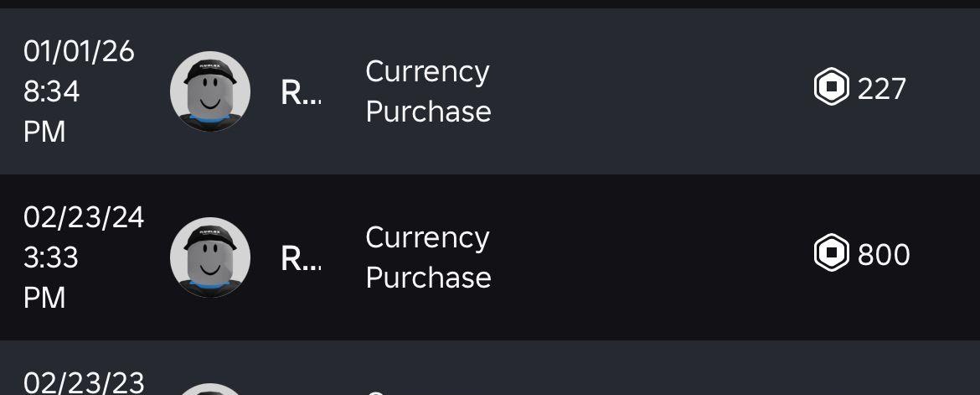This screenshot has height=395, width=980.
Task: Click the PM text under 3:33
Action: [44, 298]
